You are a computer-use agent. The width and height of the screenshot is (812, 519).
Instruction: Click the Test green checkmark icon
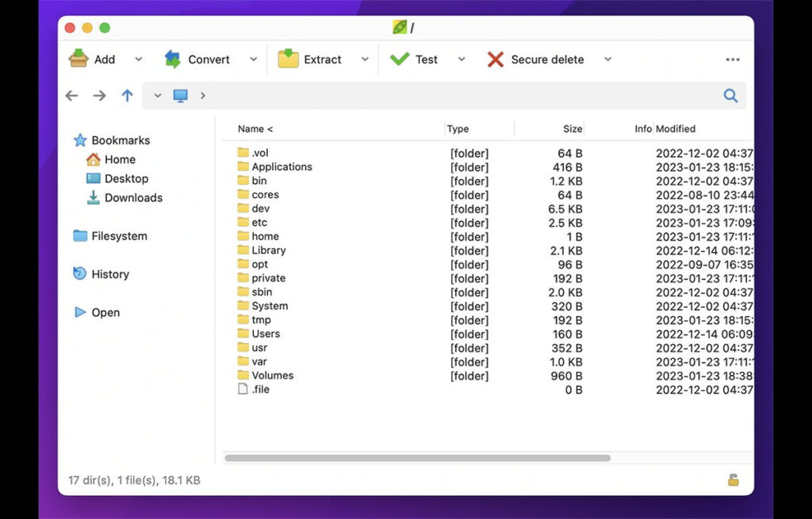coord(400,59)
